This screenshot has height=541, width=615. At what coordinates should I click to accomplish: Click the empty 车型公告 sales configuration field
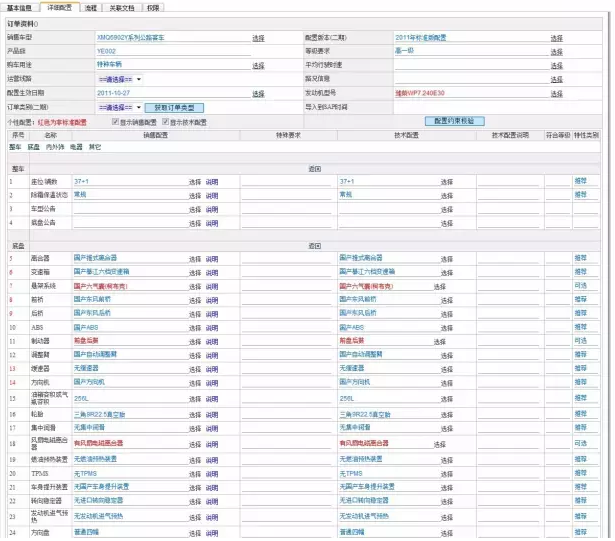pos(131,209)
